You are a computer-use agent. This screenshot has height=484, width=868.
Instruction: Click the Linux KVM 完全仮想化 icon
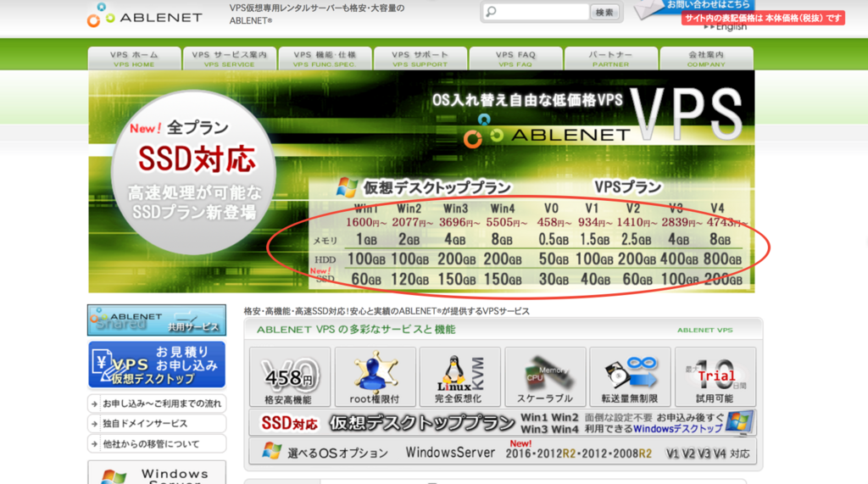pos(459,377)
